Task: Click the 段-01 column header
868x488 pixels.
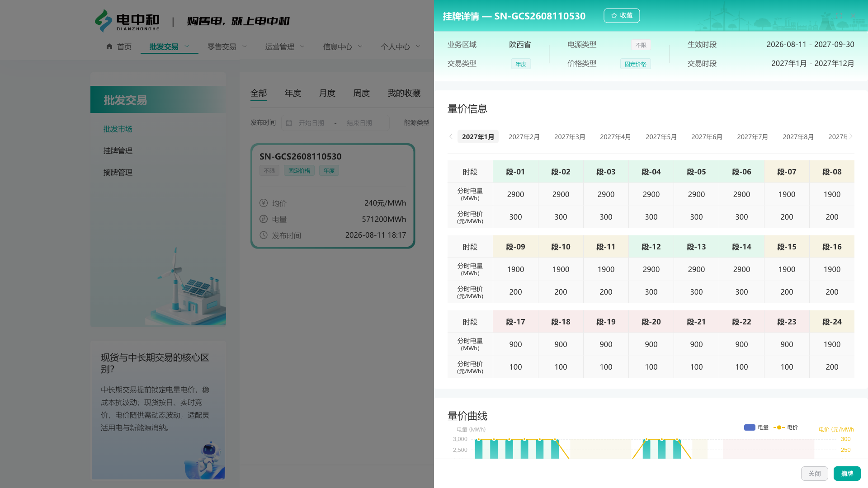Action: 515,172
